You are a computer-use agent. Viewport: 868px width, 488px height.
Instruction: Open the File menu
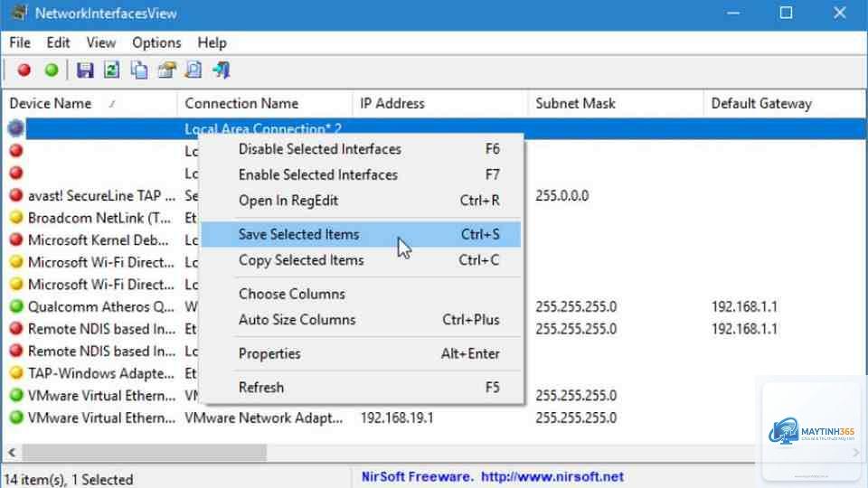(20, 42)
